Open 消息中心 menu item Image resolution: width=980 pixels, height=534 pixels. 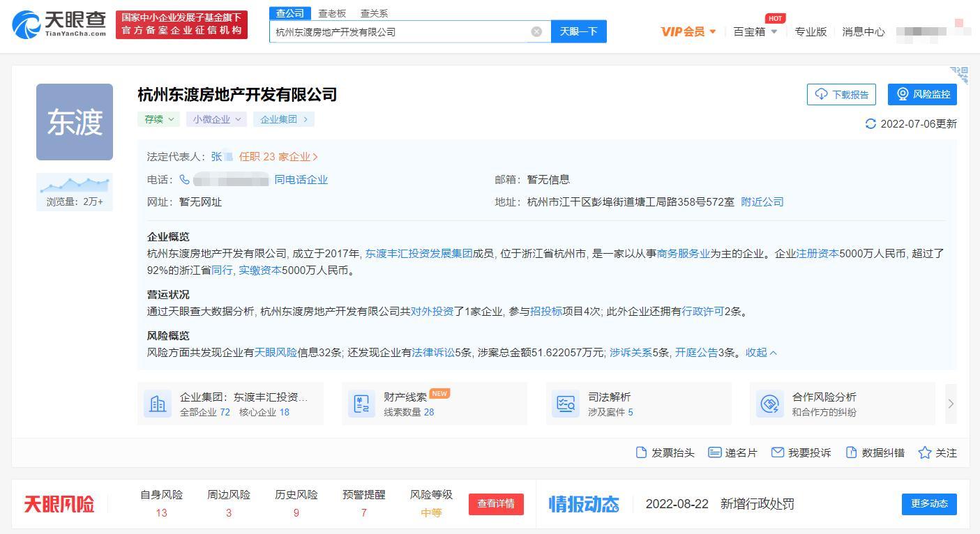tap(864, 31)
